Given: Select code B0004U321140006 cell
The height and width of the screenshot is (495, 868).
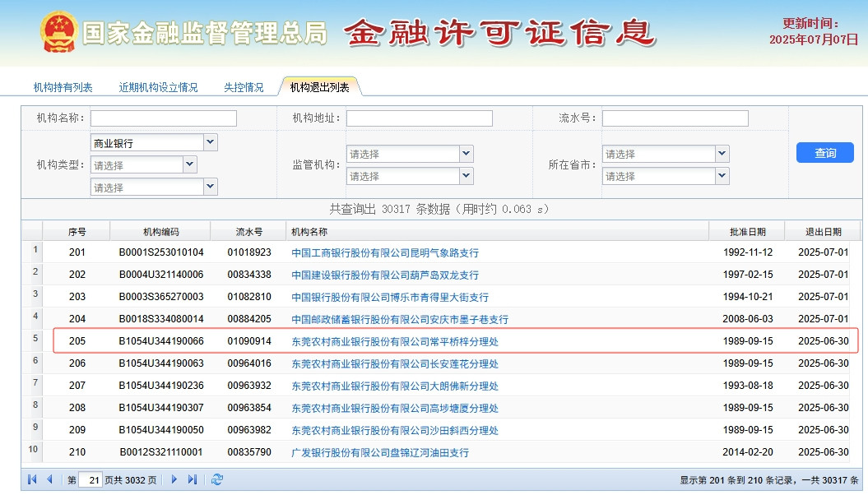Looking at the screenshot, I should pyautogui.click(x=161, y=275).
